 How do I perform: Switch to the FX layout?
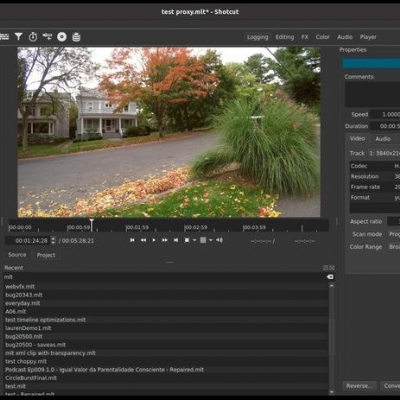click(x=305, y=37)
